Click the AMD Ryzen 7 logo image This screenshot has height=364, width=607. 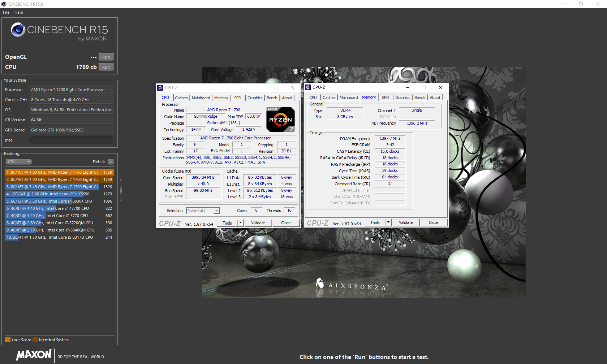click(280, 120)
